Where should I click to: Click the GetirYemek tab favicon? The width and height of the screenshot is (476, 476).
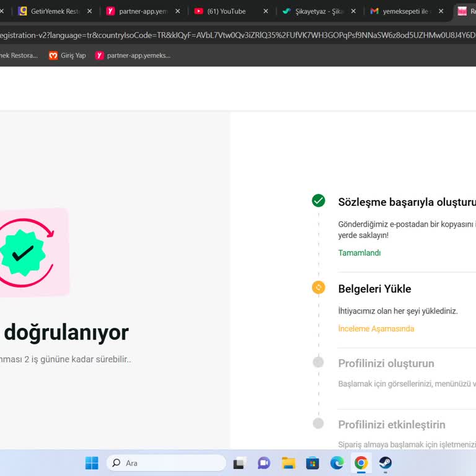tap(22, 11)
